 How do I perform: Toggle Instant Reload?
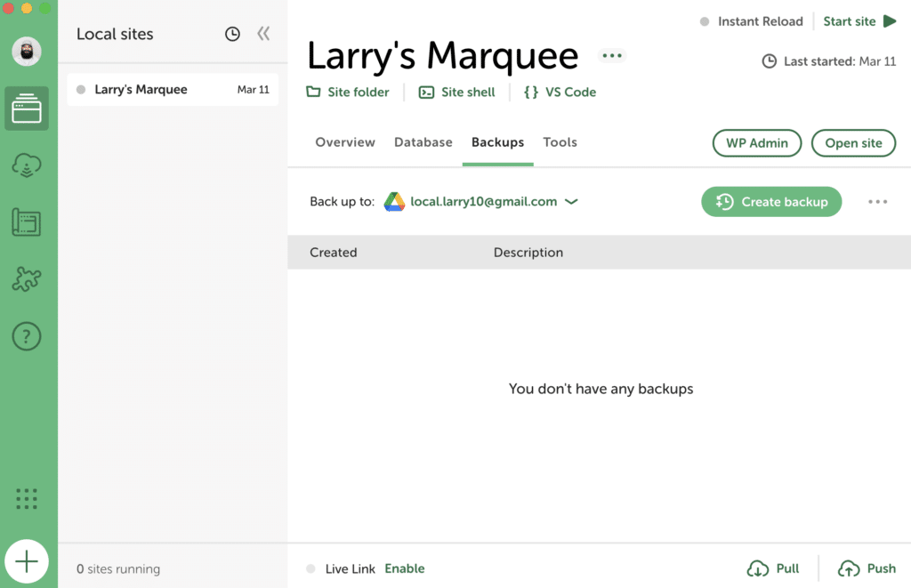752,21
